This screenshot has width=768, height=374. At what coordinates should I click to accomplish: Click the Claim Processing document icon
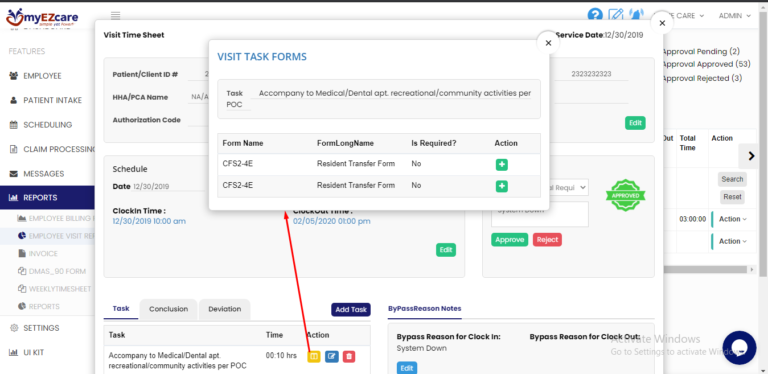14,149
